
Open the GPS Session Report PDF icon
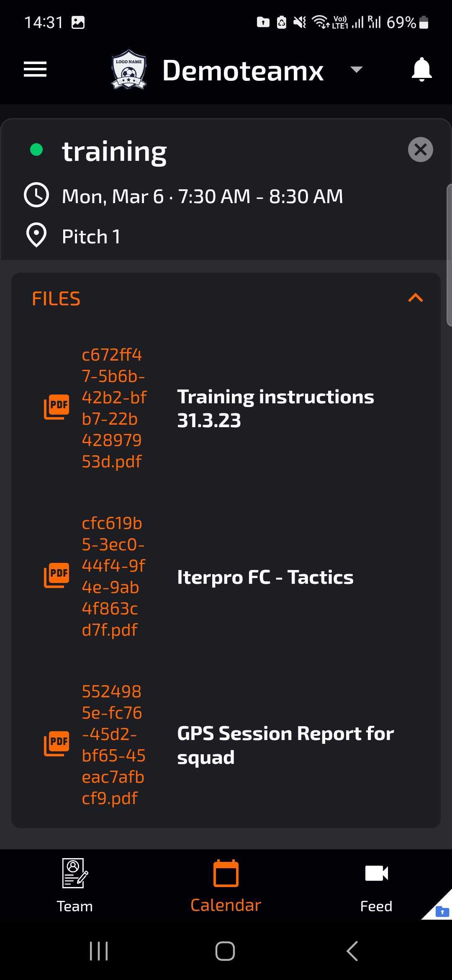tap(56, 744)
